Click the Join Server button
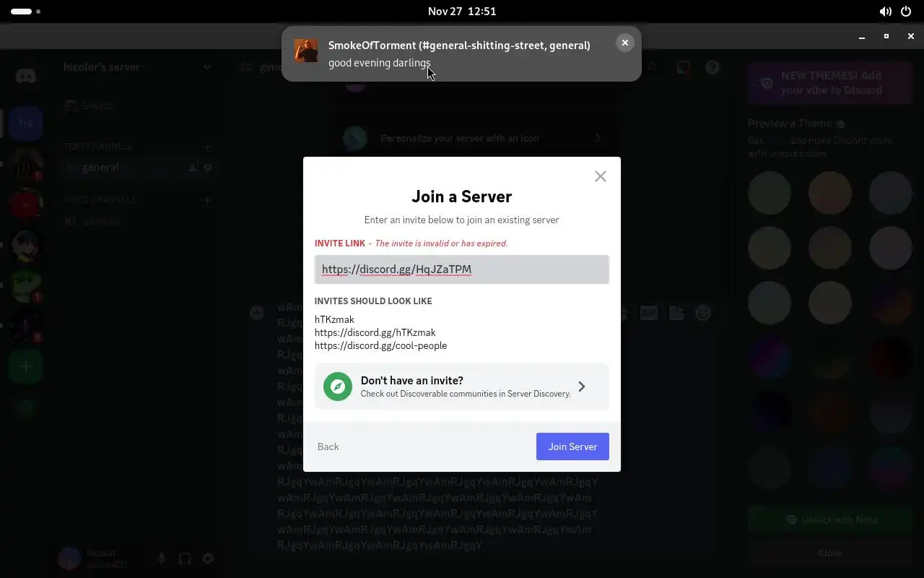The image size is (924, 578). [x=572, y=447]
